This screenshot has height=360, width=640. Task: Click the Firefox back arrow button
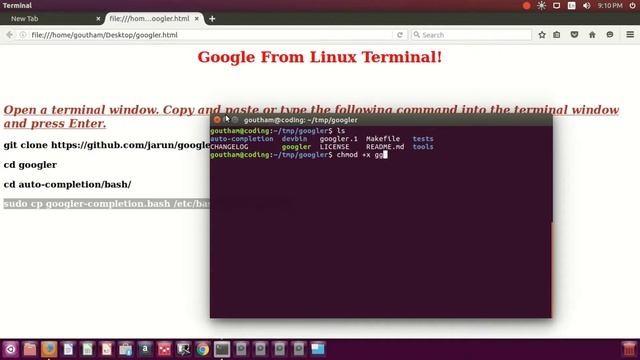point(9,35)
